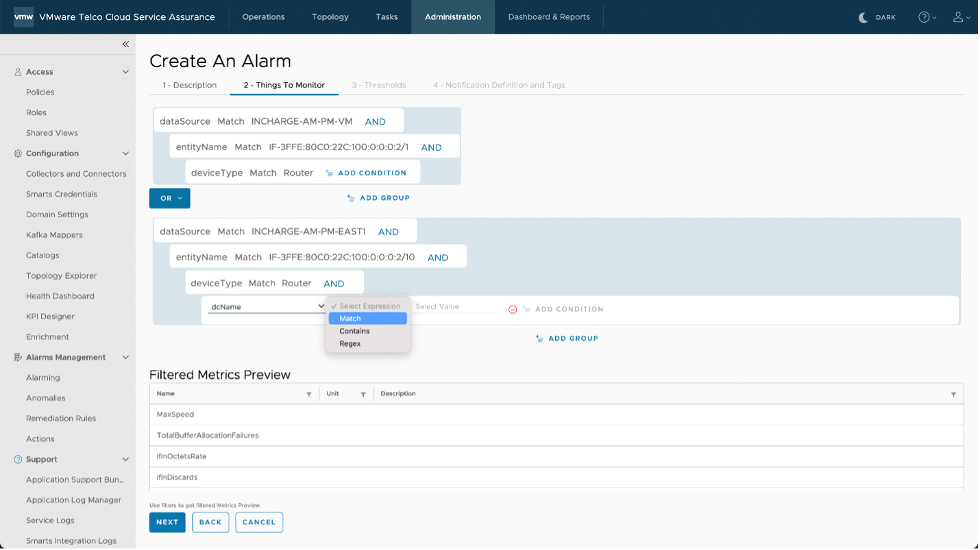The height and width of the screenshot is (550, 980).
Task: Click the Support section icon
Action: 18,460
